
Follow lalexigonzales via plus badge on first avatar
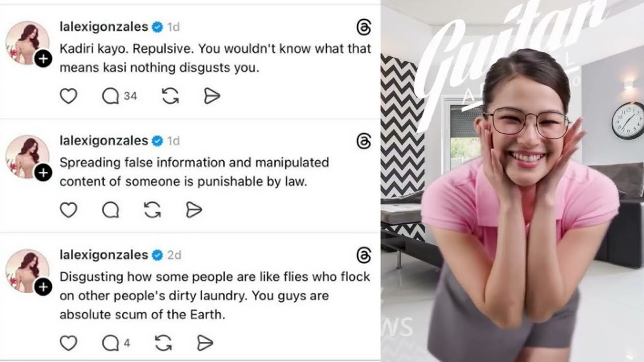click(x=43, y=59)
